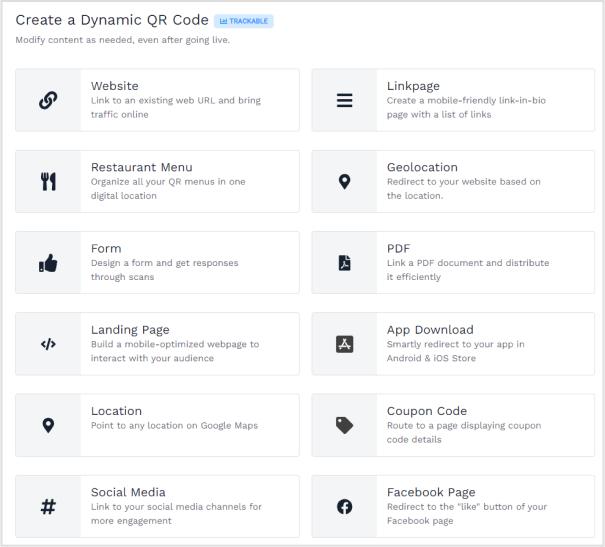Screen dimensions: 605x547
Task: Click 'Create a mobile-friendly link-in-bio' description
Action: pyautogui.click(x=466, y=108)
